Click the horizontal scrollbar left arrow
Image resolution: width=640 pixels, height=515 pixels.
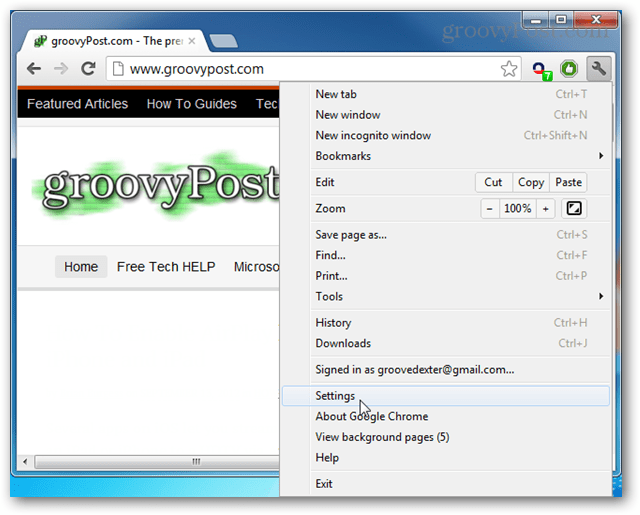[x=25, y=462]
